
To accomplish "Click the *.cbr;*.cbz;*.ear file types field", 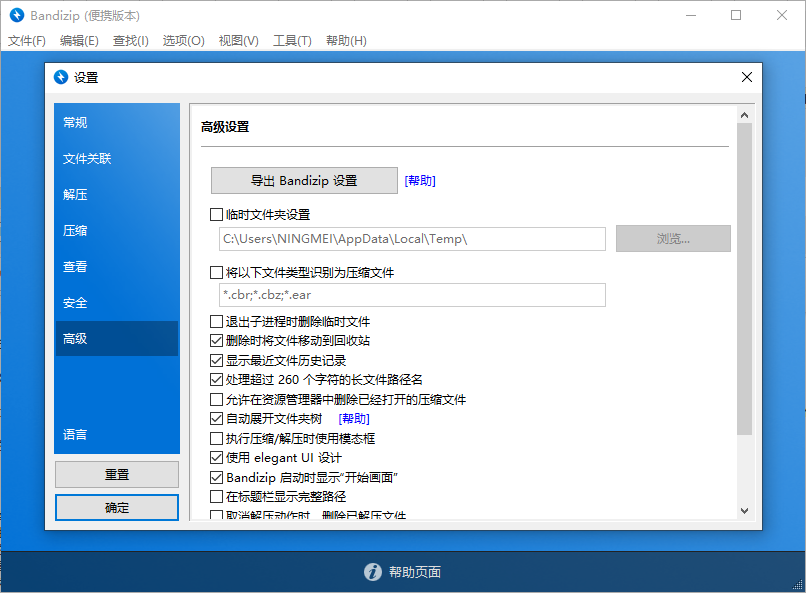I will 412,295.
